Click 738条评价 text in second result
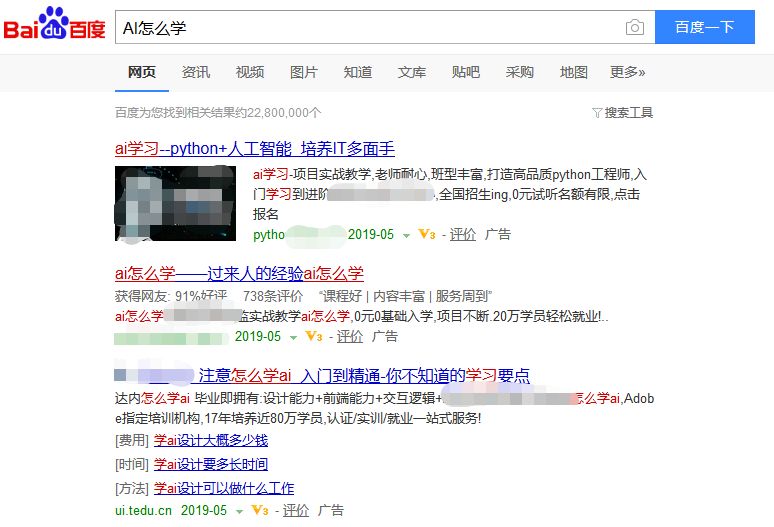 (x=272, y=296)
